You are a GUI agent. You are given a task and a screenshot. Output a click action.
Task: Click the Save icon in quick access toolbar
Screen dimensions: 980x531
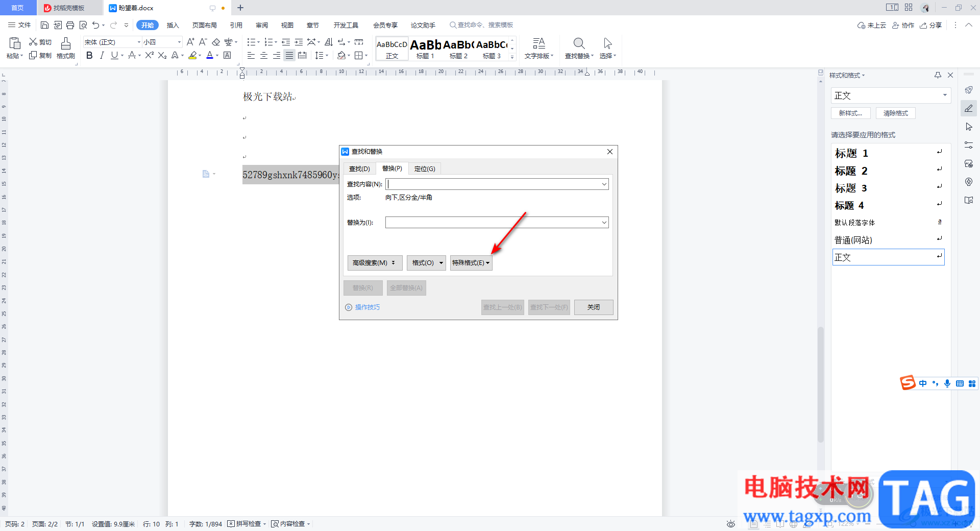(44, 25)
